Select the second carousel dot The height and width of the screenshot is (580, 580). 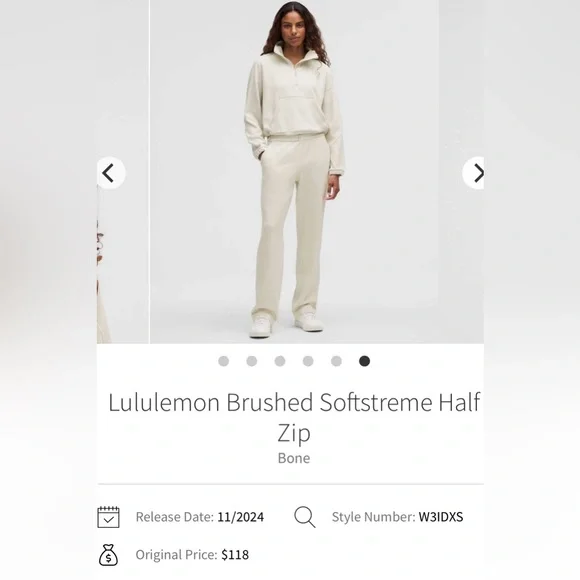pyautogui.click(x=252, y=361)
